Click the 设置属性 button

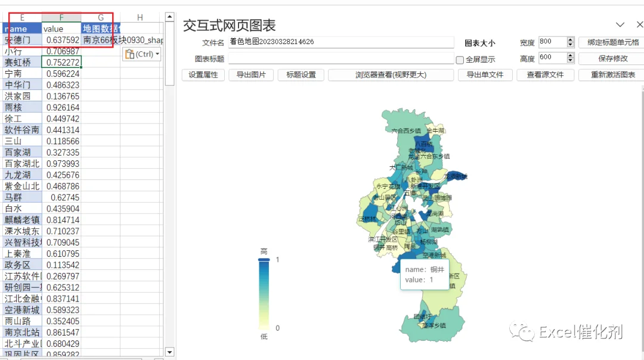203,75
